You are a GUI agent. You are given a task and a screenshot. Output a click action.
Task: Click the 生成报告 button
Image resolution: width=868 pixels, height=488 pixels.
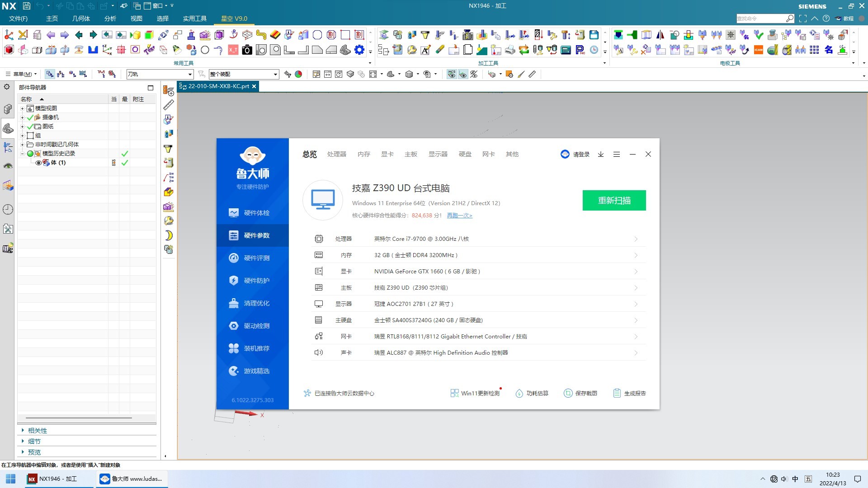(x=629, y=394)
